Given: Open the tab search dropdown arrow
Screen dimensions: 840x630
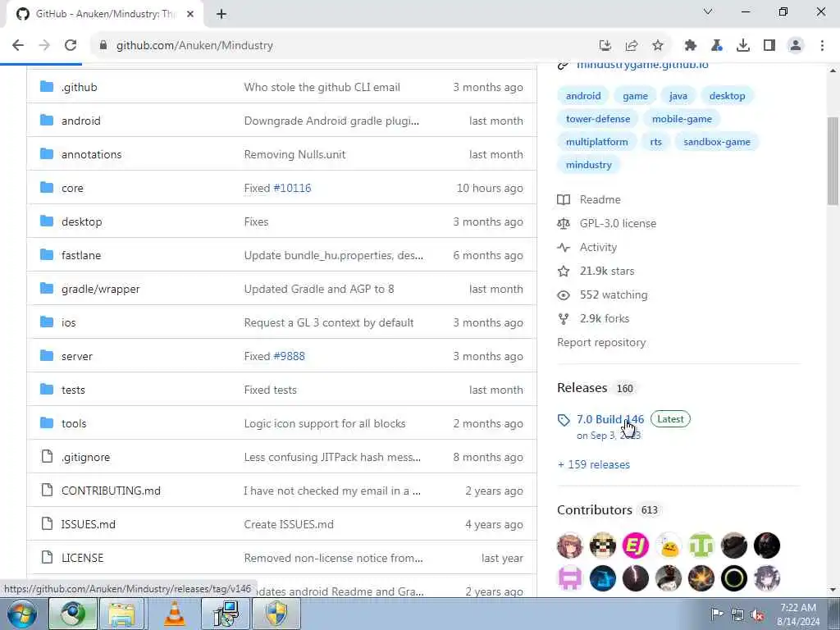Looking at the screenshot, I should 708,11.
